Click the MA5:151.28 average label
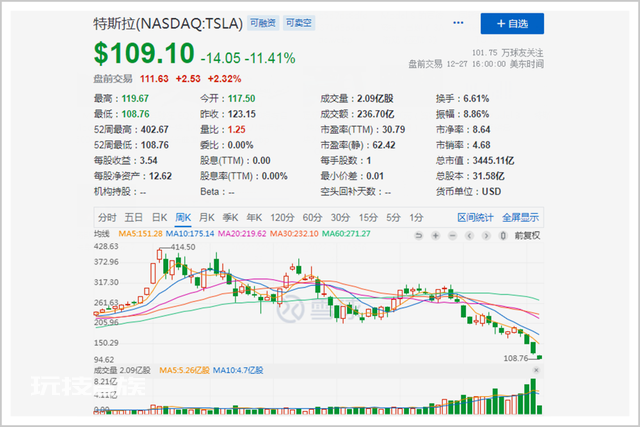 pos(140,234)
